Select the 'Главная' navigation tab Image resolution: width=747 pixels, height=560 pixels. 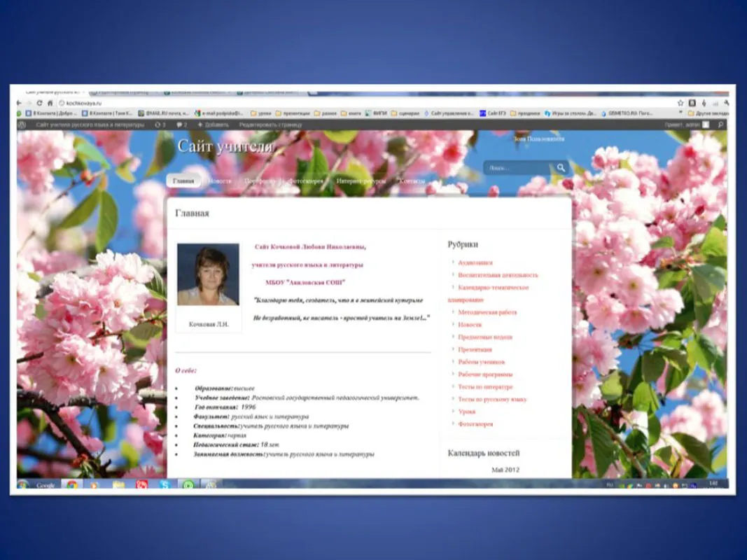pos(183,181)
